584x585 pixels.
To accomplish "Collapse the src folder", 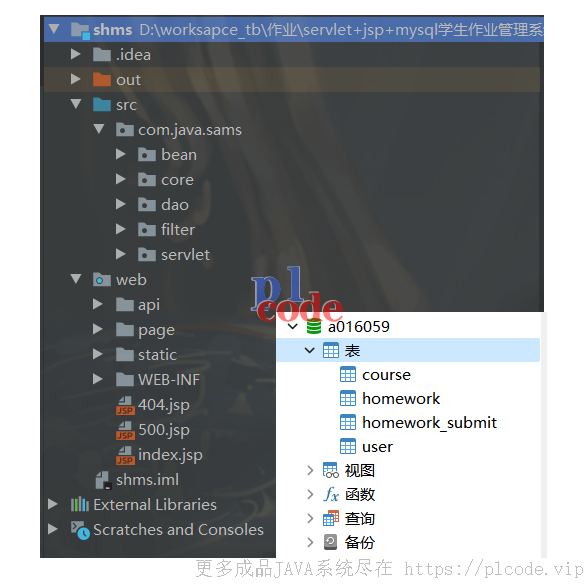I will 76,104.
